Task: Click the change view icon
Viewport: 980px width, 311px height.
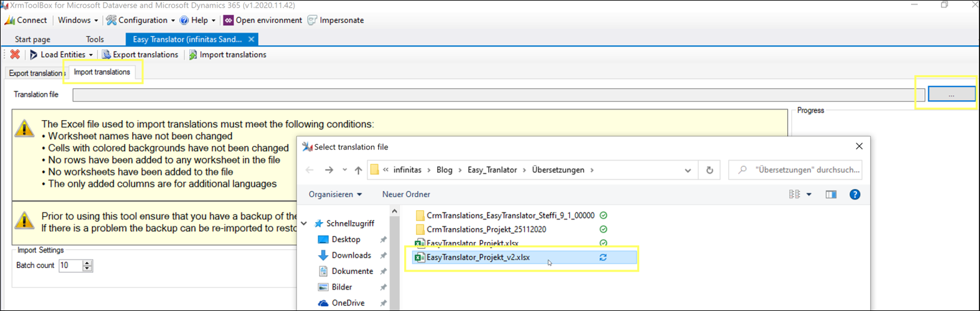Action: (x=794, y=195)
